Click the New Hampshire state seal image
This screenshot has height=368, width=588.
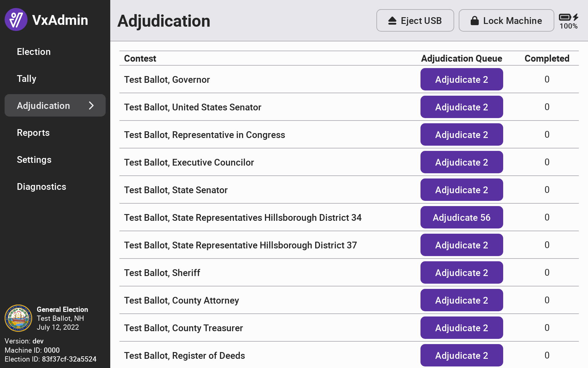pyautogui.click(x=18, y=318)
